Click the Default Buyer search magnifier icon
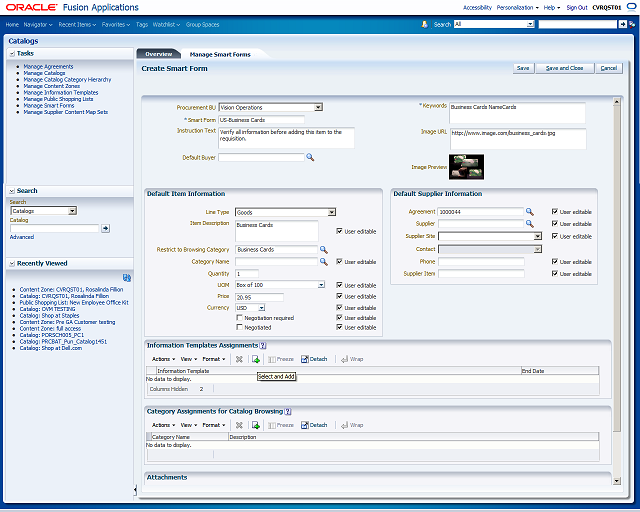 pos(310,157)
